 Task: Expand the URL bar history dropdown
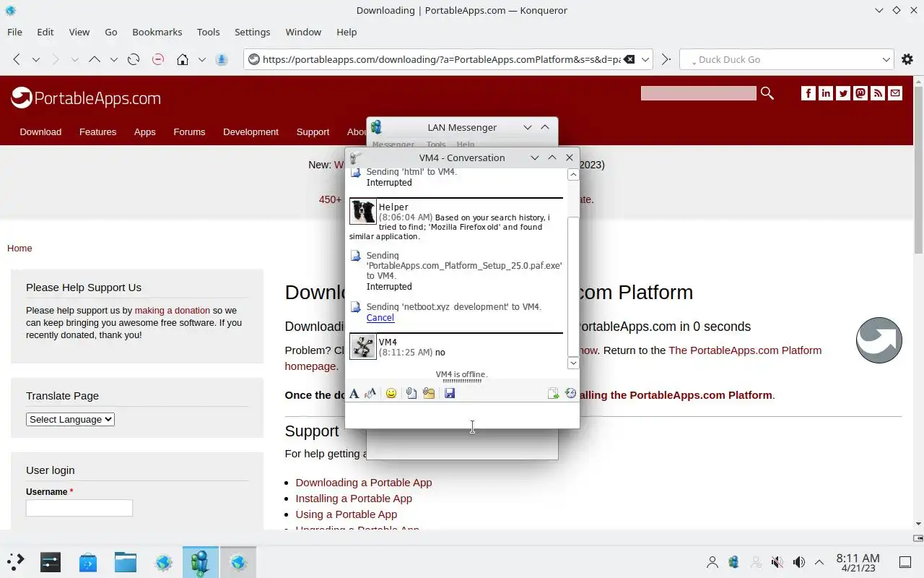click(x=645, y=59)
